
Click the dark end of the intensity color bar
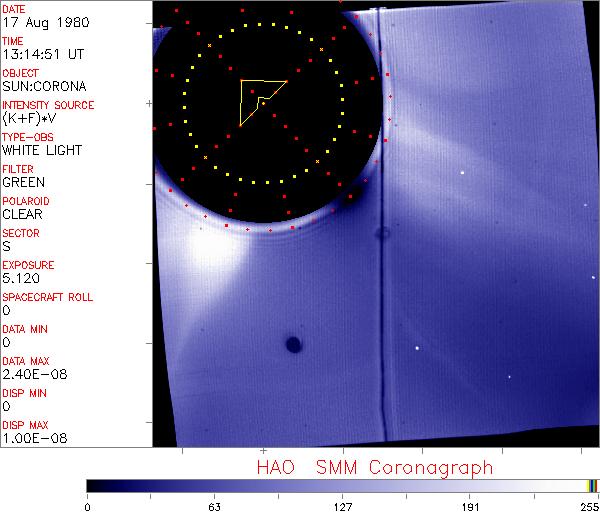coord(93,485)
